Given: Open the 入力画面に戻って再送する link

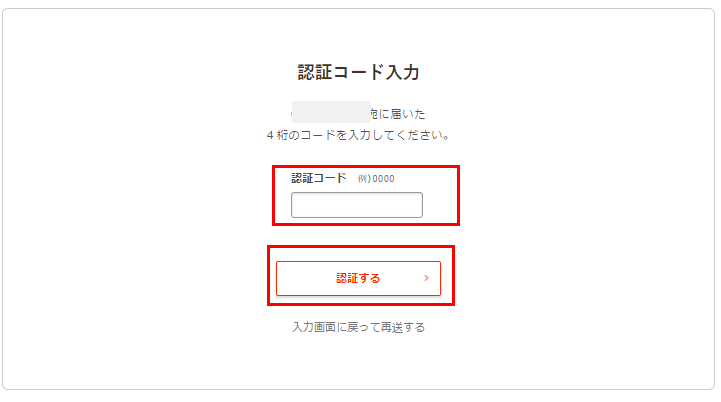Looking at the screenshot, I should [358, 327].
